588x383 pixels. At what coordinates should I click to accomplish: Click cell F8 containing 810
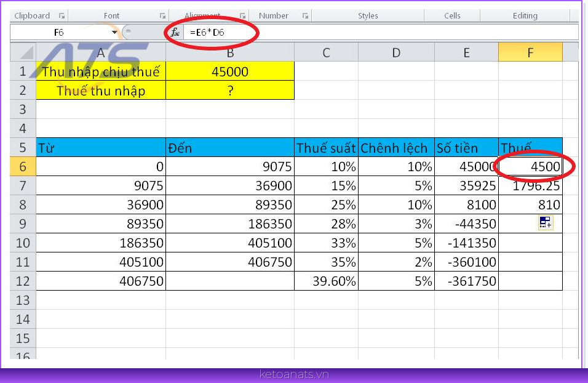(x=530, y=204)
